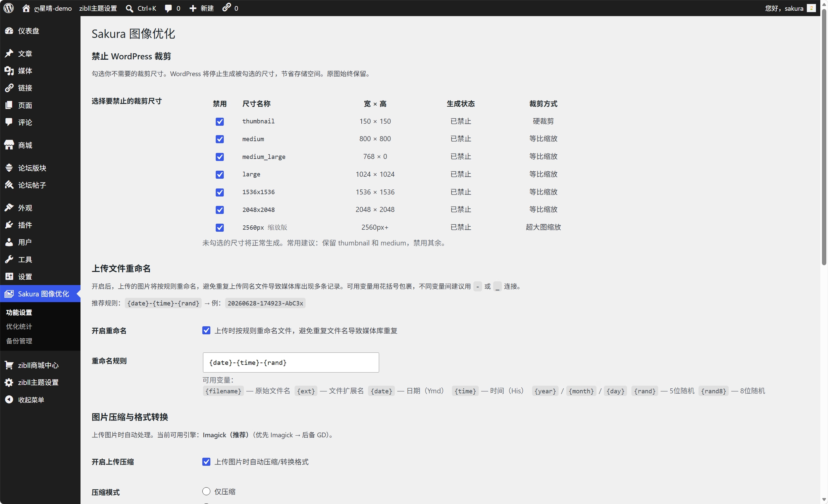This screenshot has height=504, width=828.
Task: Click the 文章 pushpin icon
Action: pyautogui.click(x=9, y=53)
